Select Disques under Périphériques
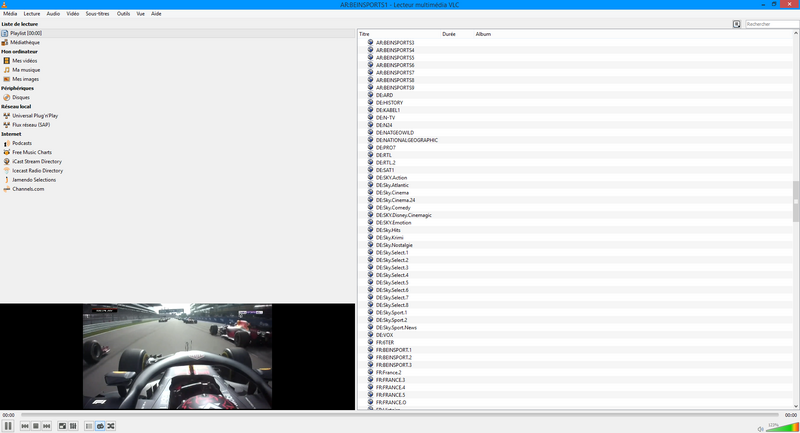800x433 pixels. 21,97
